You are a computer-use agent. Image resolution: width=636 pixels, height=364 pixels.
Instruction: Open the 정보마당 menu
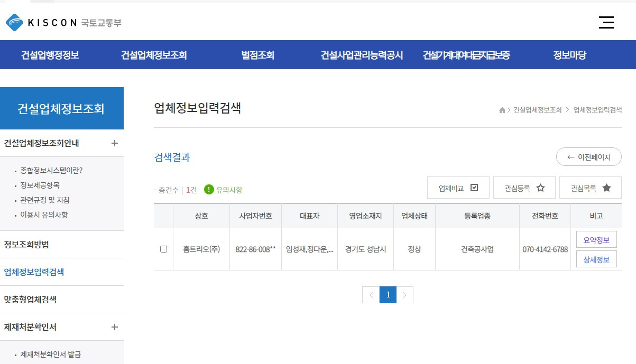tap(569, 55)
